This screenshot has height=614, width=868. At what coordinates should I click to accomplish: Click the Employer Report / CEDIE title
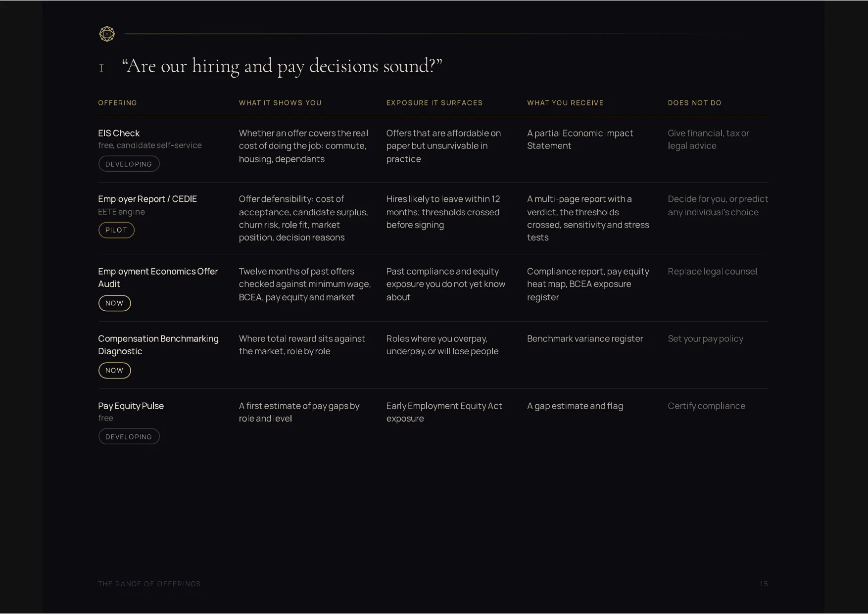tap(147, 199)
